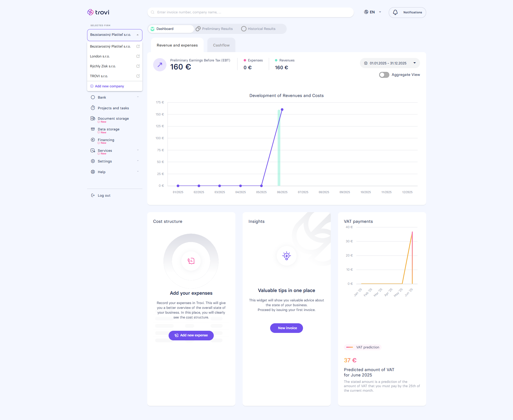Toggle the Aggregate View switch
Viewport: 513px width, 420px height.
tap(384, 75)
